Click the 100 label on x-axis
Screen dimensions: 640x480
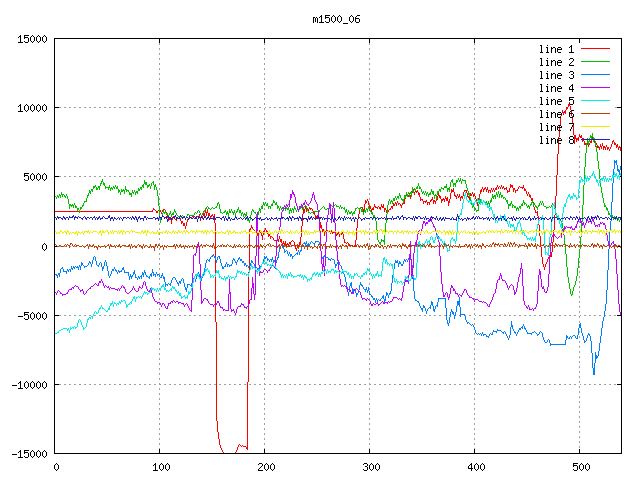160,467
